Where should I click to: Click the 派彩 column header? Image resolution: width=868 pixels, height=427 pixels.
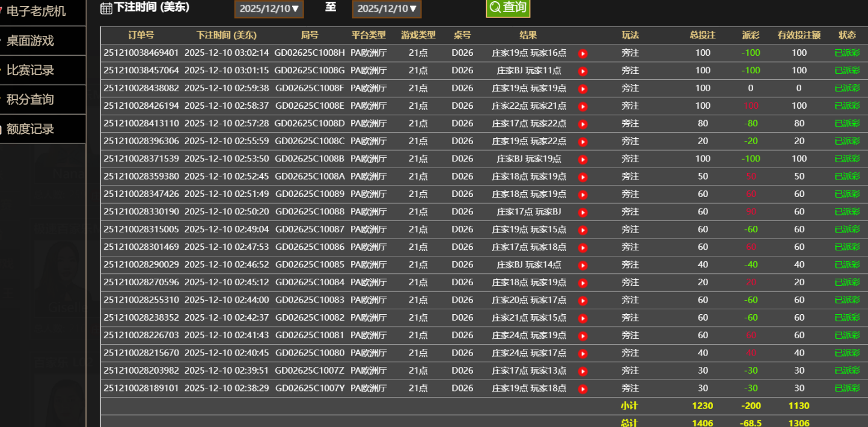click(x=750, y=35)
